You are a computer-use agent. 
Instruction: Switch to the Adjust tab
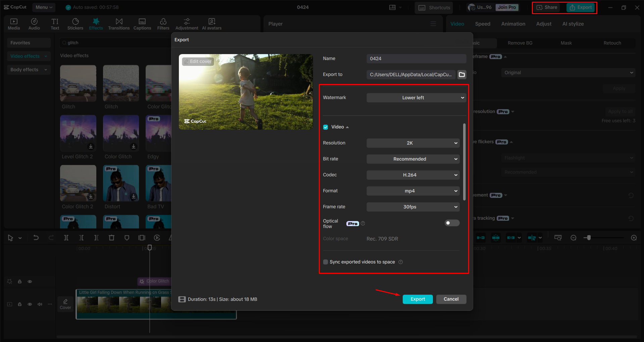544,24
